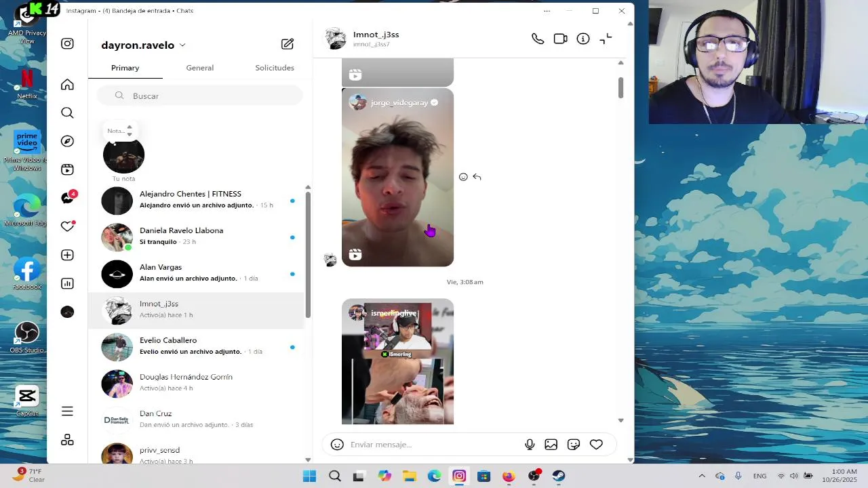This screenshot has width=868, height=488.
Task: Open Explore compass icon
Action: click(67, 141)
